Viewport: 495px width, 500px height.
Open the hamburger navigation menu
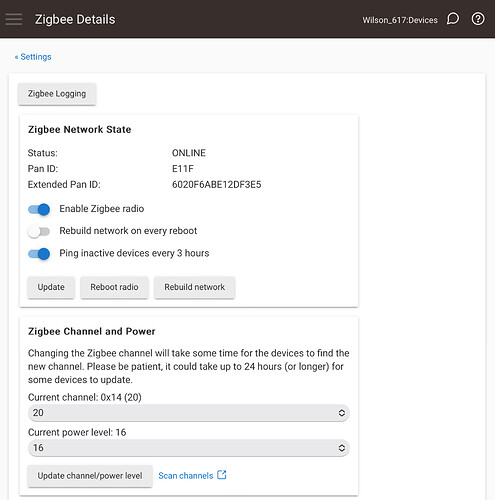pyautogui.click(x=14, y=19)
